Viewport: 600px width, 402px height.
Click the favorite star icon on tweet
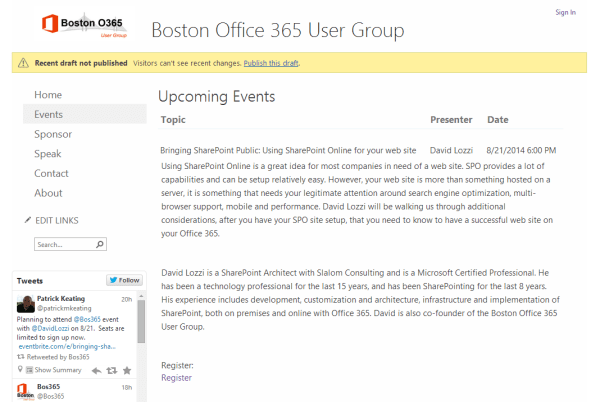[127, 370]
